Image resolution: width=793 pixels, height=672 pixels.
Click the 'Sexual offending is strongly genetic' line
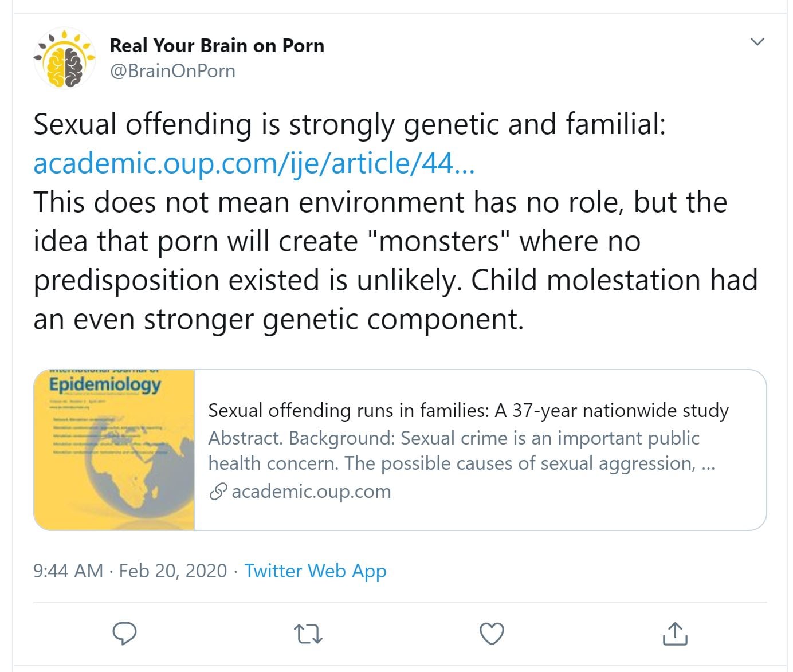coord(349,125)
